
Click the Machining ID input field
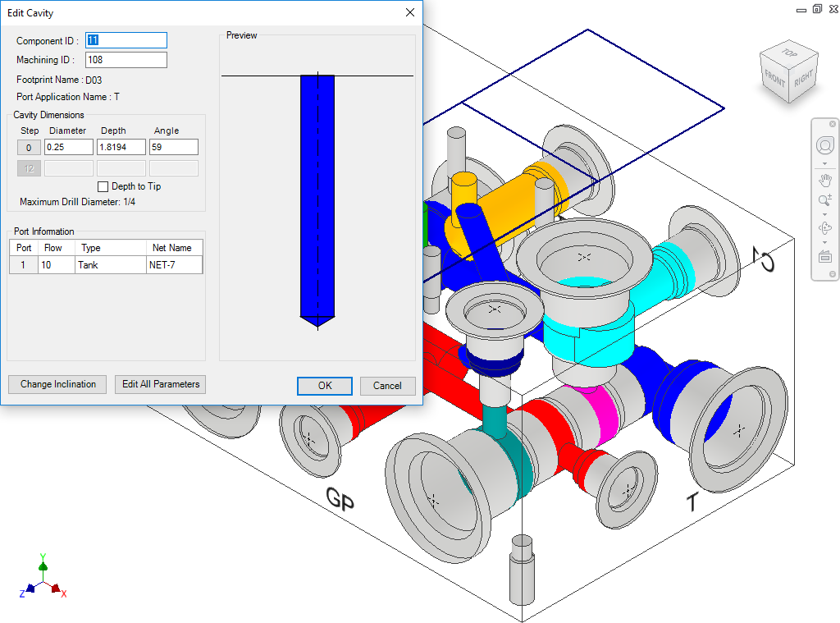point(126,60)
